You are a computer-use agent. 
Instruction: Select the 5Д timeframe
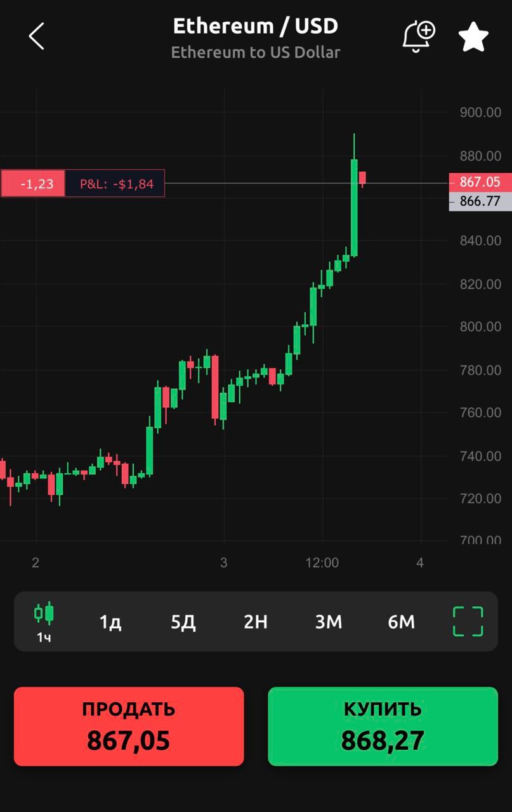tap(183, 622)
